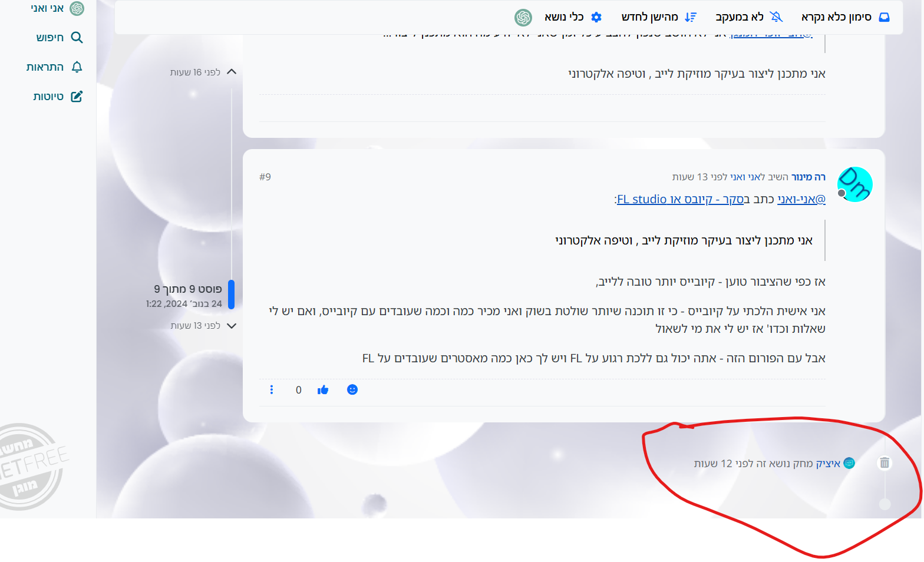Click the date 24 בנוב׳ 2024, 1:22
The width and height of the screenshot is (924, 562).
184,303
